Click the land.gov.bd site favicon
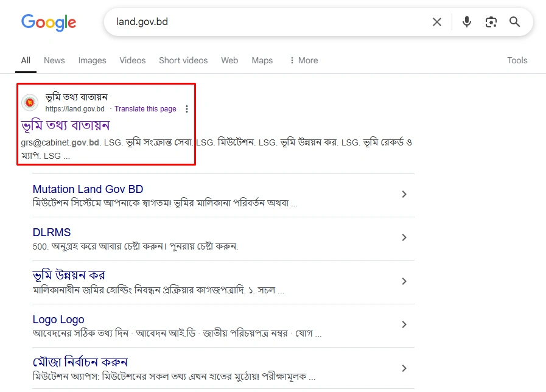 pyautogui.click(x=30, y=102)
